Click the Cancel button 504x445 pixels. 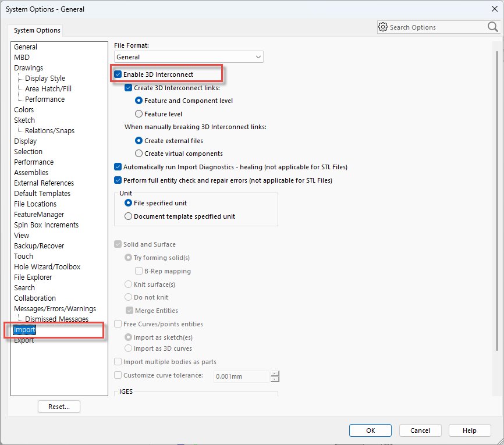click(420, 430)
